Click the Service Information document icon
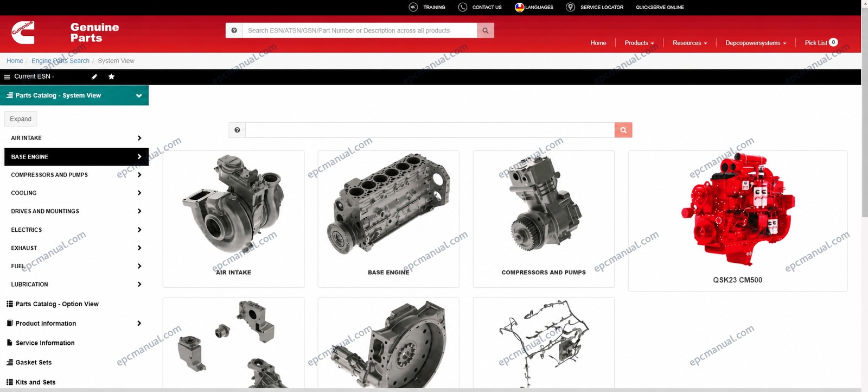The image size is (868, 392). [x=10, y=343]
